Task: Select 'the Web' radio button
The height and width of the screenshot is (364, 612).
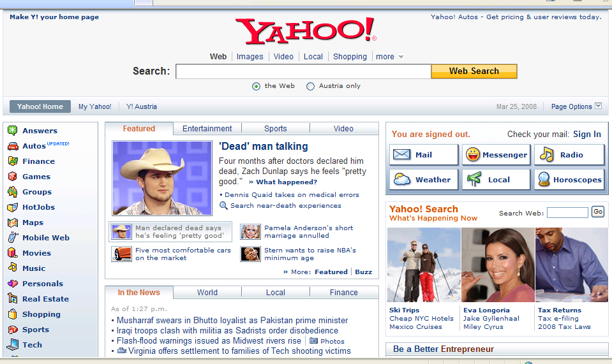Action: point(256,86)
